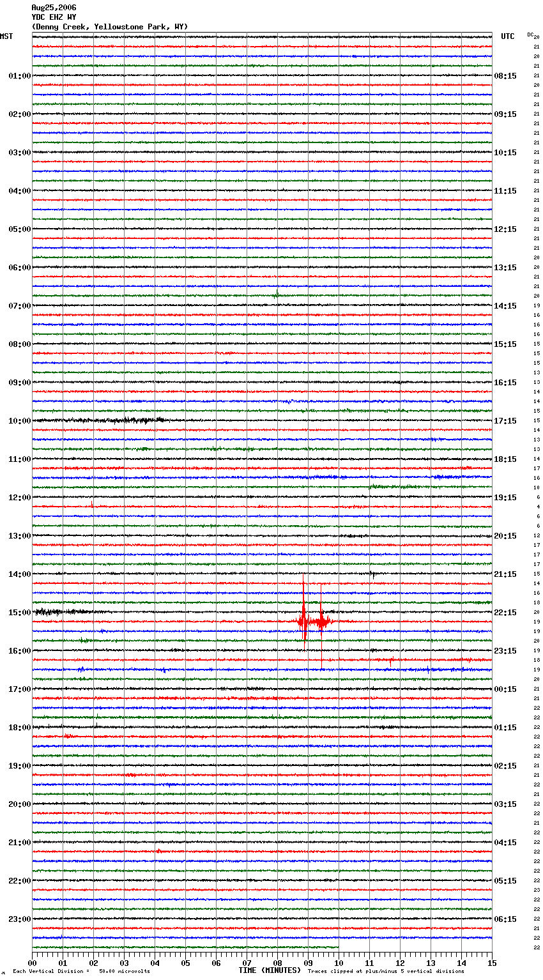Click the 21:00 MST hour label
The image size is (543, 980).
click(20, 843)
